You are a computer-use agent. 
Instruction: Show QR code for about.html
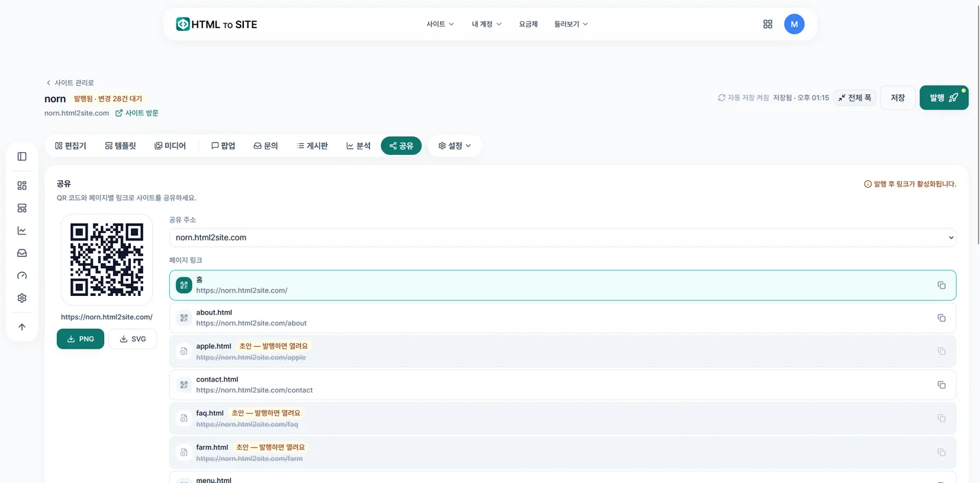(184, 318)
